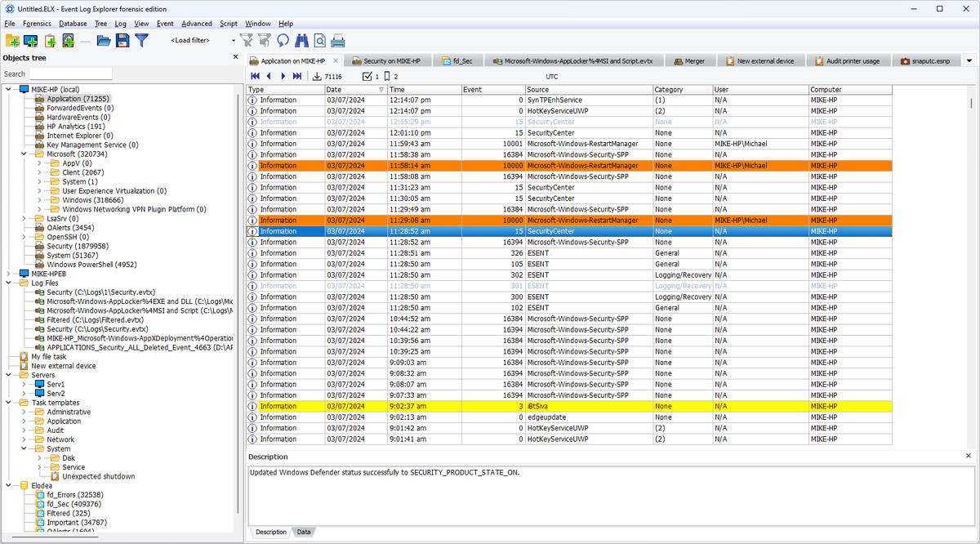Open search-in-logs using the magnifier page icon
Screen dimensions: 980x544
320,40
